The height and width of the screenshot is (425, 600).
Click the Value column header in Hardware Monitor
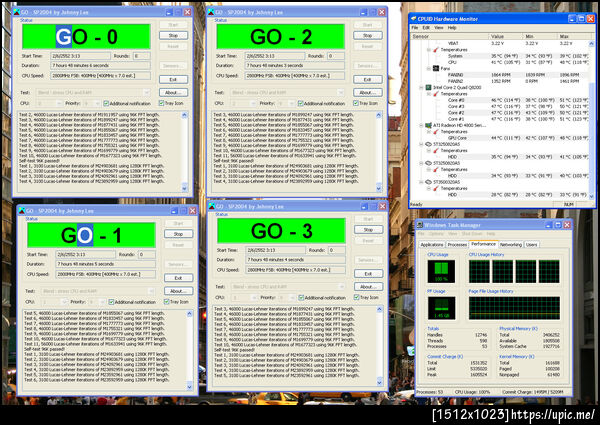(506, 36)
